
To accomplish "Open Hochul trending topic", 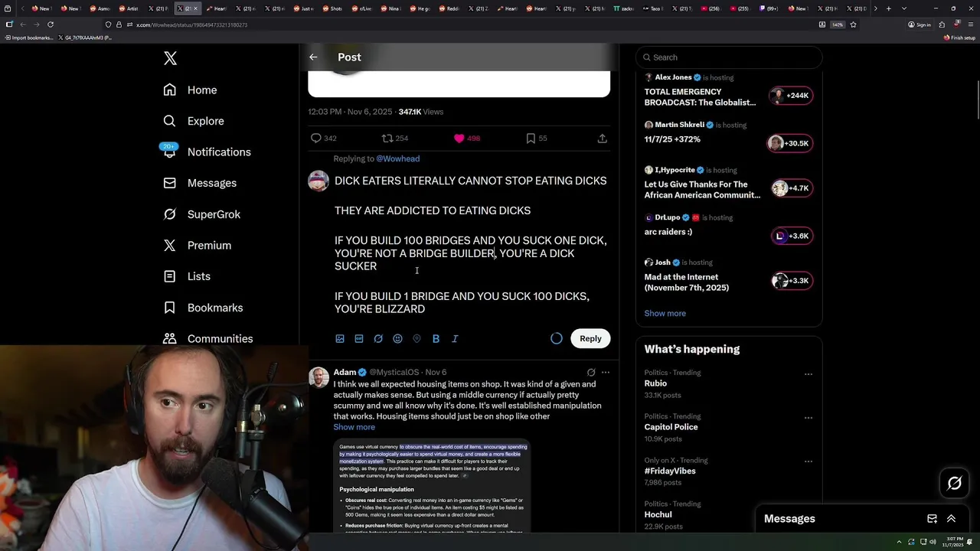I will (x=658, y=514).
